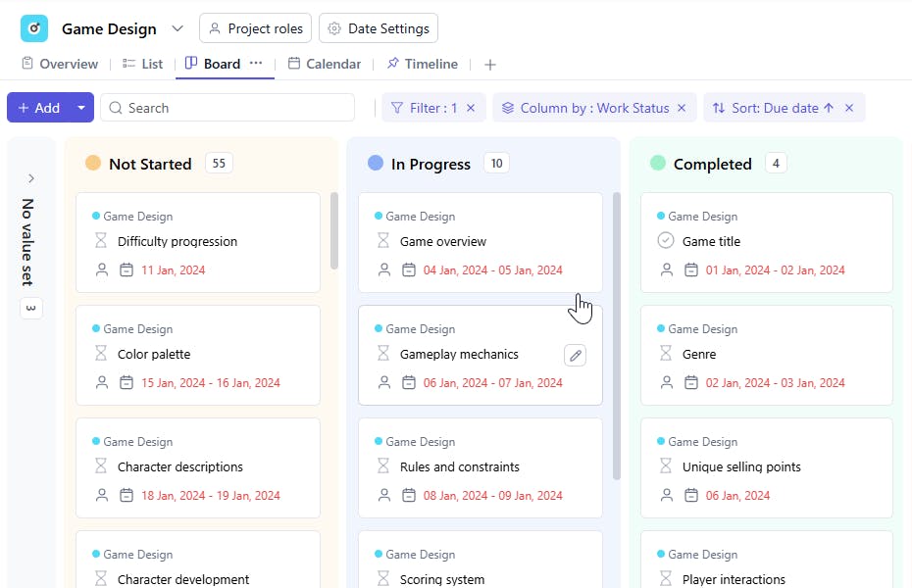Screen dimensions: 912x588
Task: Open the Timeline tab
Action: (x=422, y=64)
